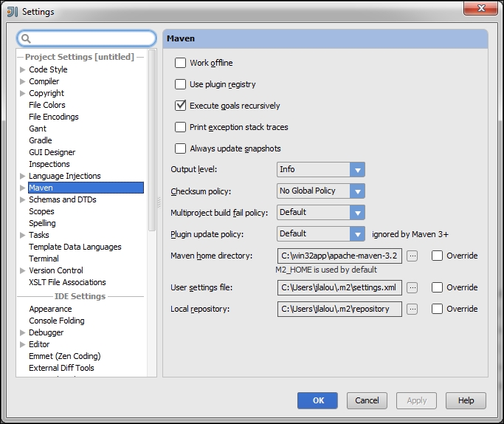This screenshot has width=504, height=424.
Task: Select XSLT File Associations
Action: coord(67,282)
